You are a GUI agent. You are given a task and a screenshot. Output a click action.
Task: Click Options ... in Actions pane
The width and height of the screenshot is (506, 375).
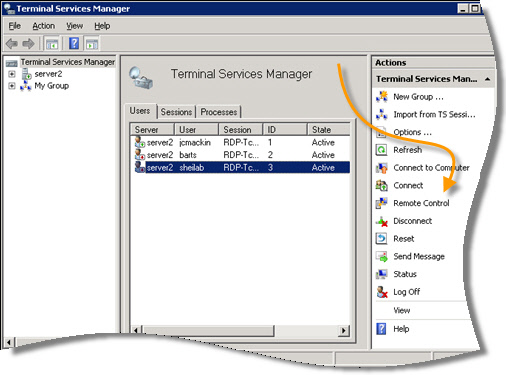(x=413, y=132)
